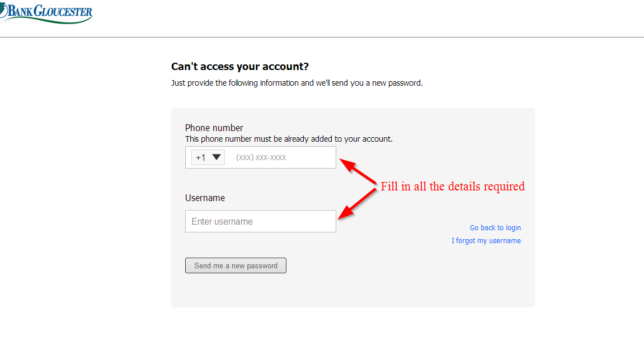
Task: Open the I forgot my username link
Action: point(486,241)
